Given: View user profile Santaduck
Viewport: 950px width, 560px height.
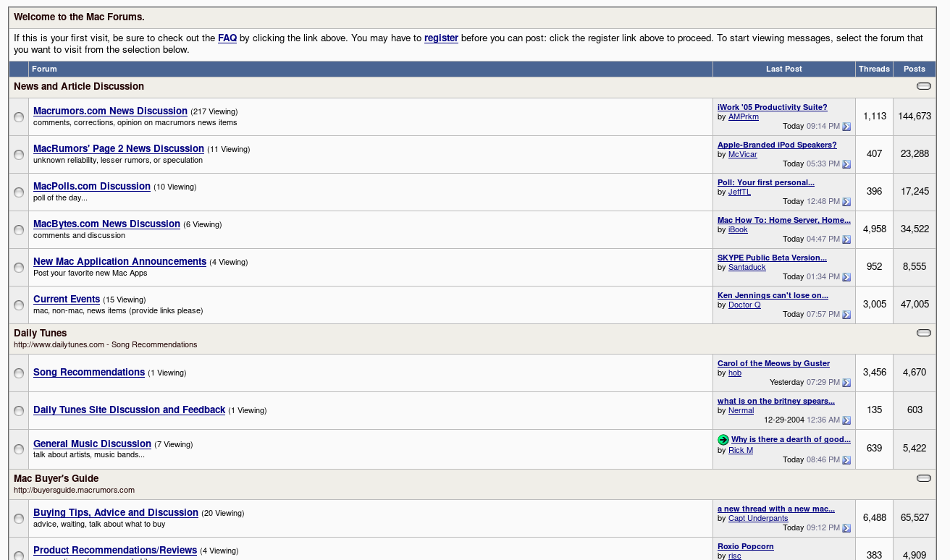Looking at the screenshot, I should 747,267.
